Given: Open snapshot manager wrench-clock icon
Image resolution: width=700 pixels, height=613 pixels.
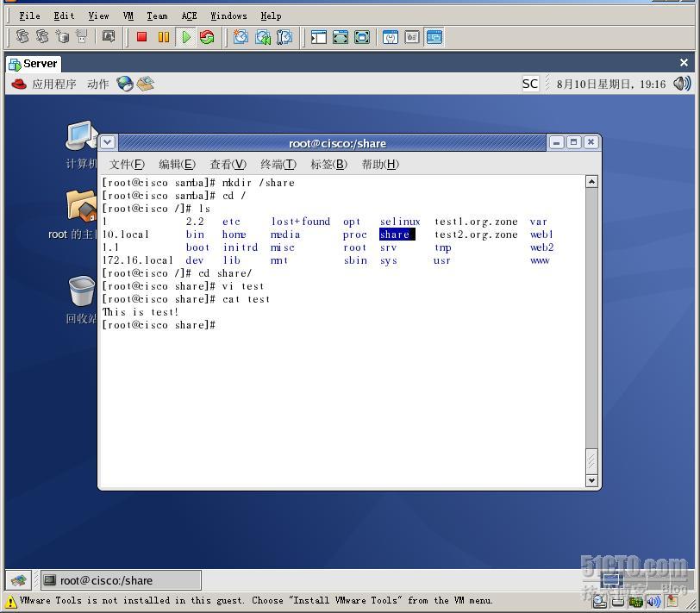Looking at the screenshot, I should pos(284,37).
